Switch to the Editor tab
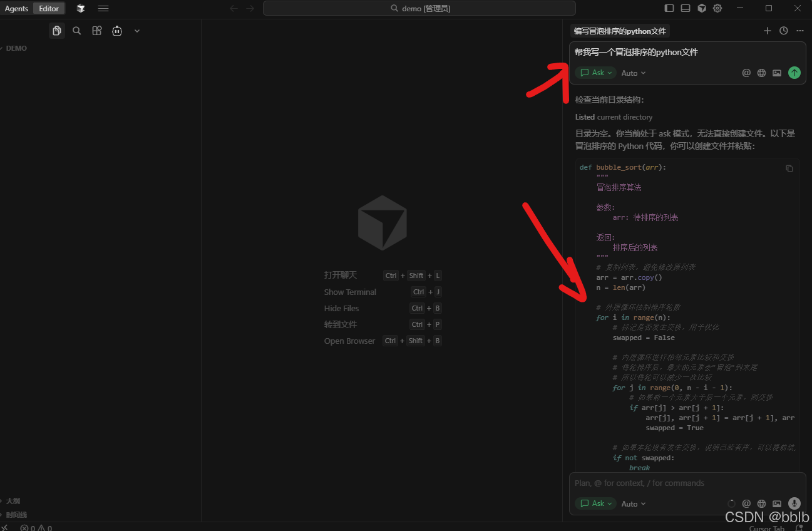The width and height of the screenshot is (812, 531). point(49,9)
